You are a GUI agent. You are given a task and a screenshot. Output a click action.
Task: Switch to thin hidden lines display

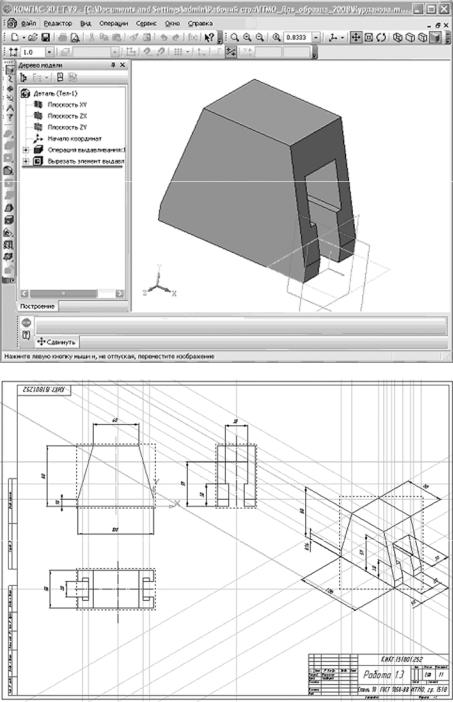click(x=422, y=38)
